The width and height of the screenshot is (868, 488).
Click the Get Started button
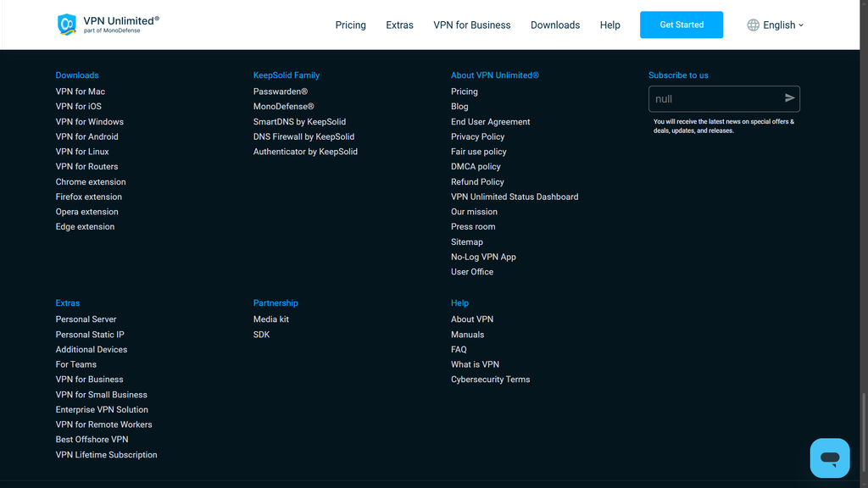click(x=682, y=25)
